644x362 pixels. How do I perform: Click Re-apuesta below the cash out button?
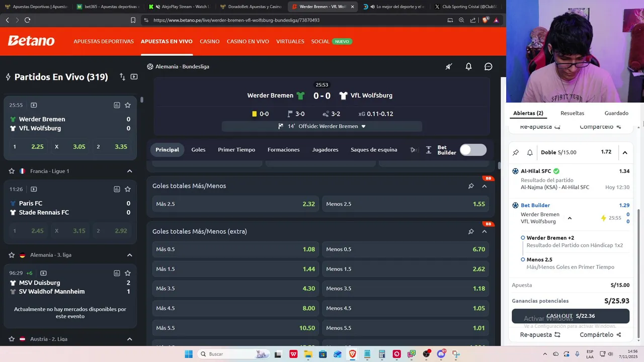[x=540, y=335]
